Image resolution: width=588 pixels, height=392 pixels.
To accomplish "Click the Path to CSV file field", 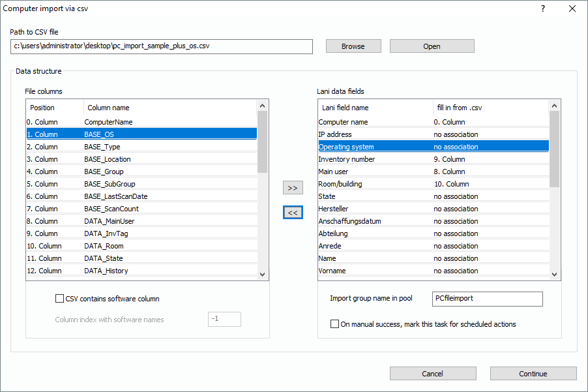I will click(x=162, y=46).
